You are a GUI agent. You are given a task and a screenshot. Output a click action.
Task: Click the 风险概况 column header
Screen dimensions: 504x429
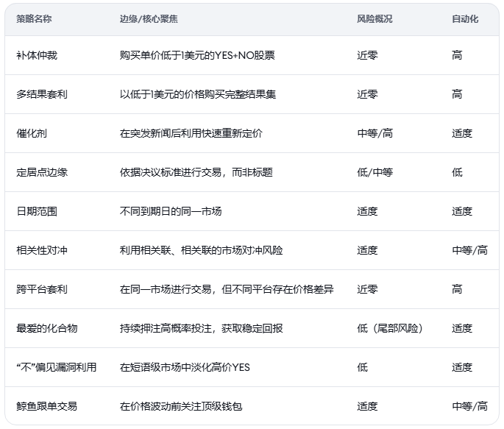point(375,19)
